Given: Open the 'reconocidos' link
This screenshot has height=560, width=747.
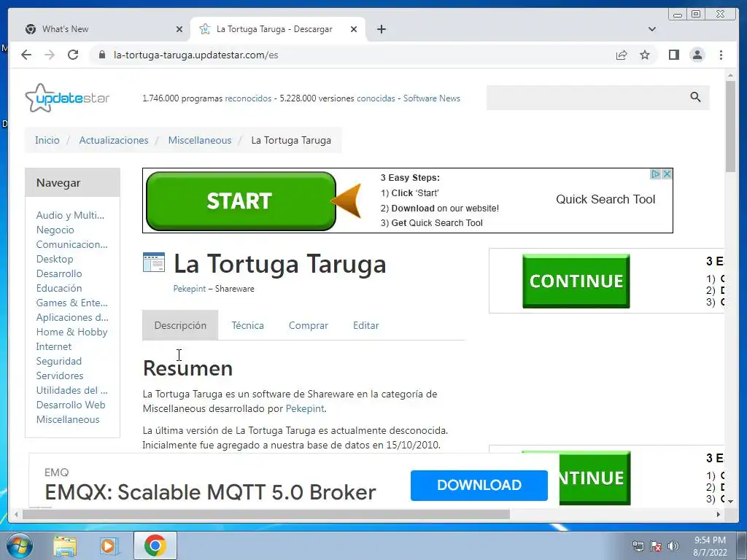Looking at the screenshot, I should (x=248, y=98).
